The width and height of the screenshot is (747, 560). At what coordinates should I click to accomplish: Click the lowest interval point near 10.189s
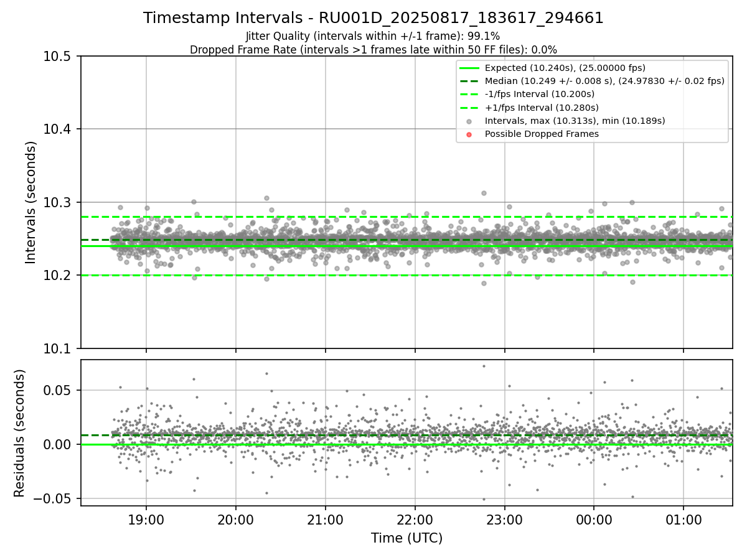click(484, 283)
